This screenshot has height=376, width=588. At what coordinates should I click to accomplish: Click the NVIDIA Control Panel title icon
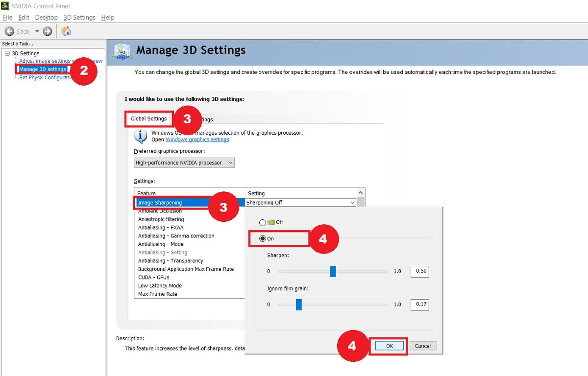[x=4, y=6]
